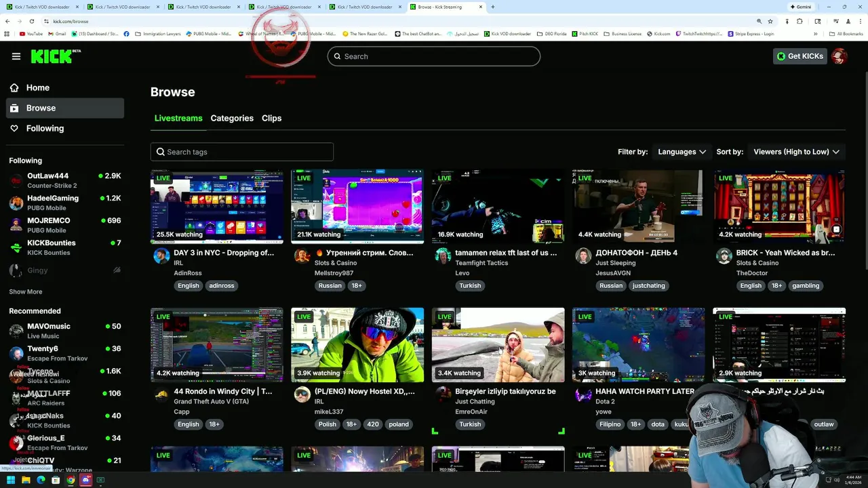
Task: Open Languages filter dropdown
Action: click(x=682, y=152)
